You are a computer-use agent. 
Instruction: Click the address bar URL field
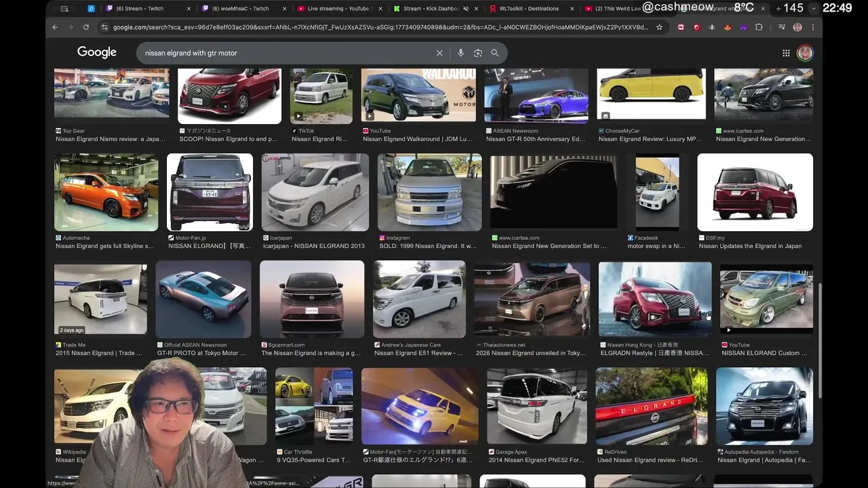tap(380, 27)
